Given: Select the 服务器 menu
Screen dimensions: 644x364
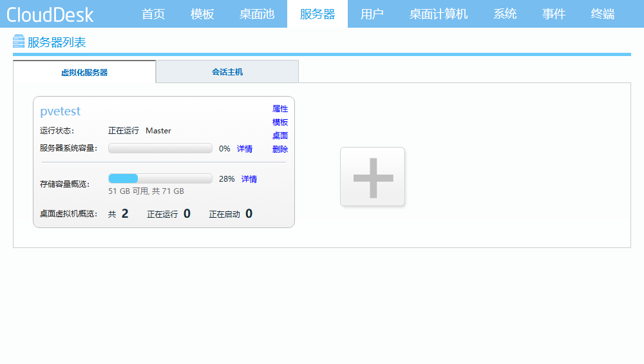Looking at the screenshot, I should (x=317, y=14).
